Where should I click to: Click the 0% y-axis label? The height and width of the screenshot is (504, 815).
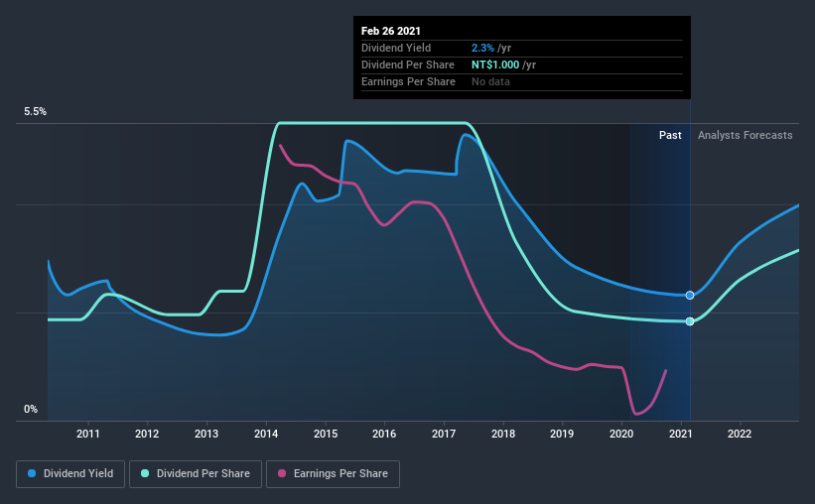click(31, 409)
